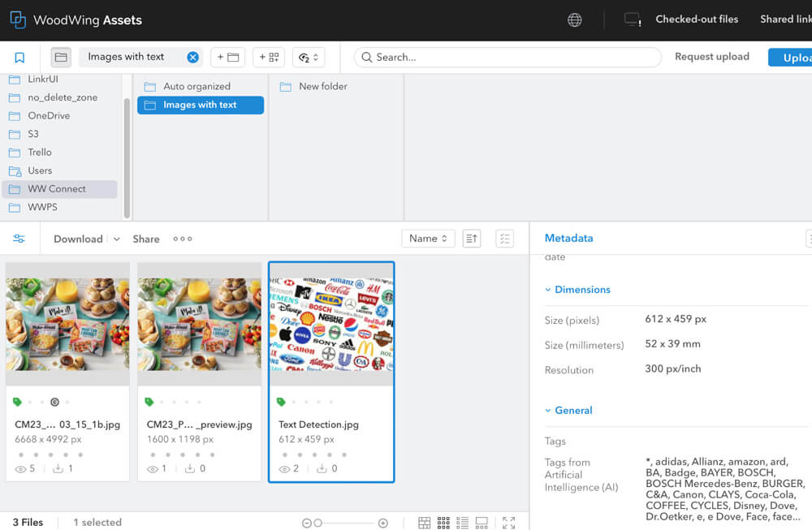Click the bookmark icon in the toolbar
The image size is (812, 530).
pyautogui.click(x=19, y=58)
